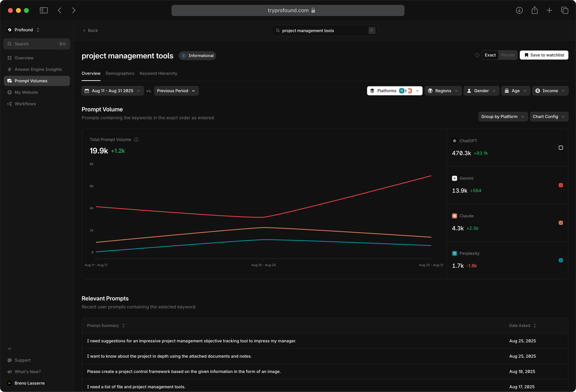
Task: Open the Answer Engine Insights section
Action: [x=38, y=69]
